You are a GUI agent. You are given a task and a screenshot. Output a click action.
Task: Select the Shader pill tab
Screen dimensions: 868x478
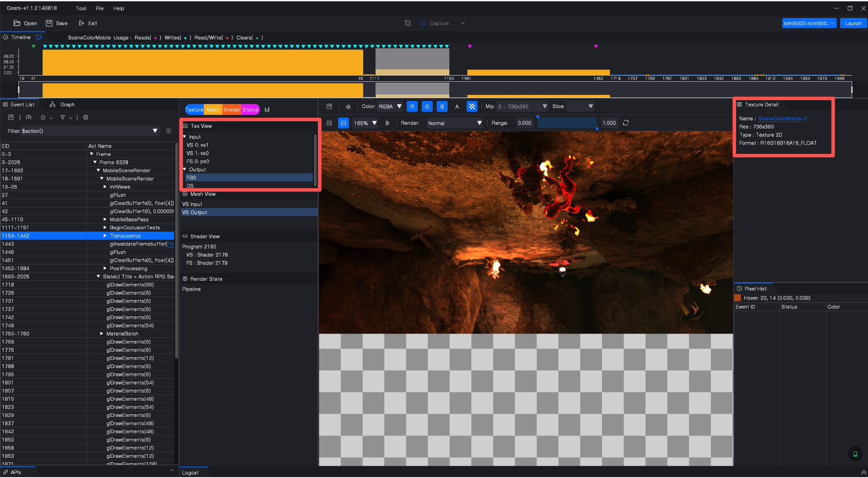[231, 110]
